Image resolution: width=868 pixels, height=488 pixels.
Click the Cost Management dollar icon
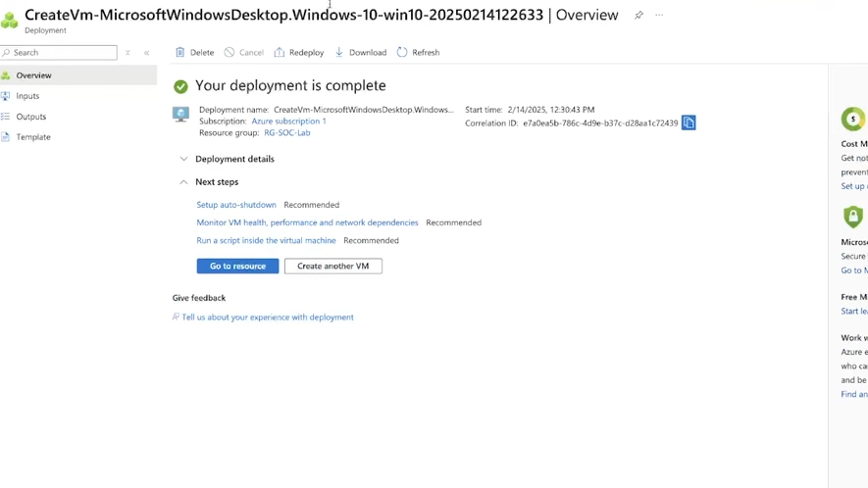tap(853, 119)
